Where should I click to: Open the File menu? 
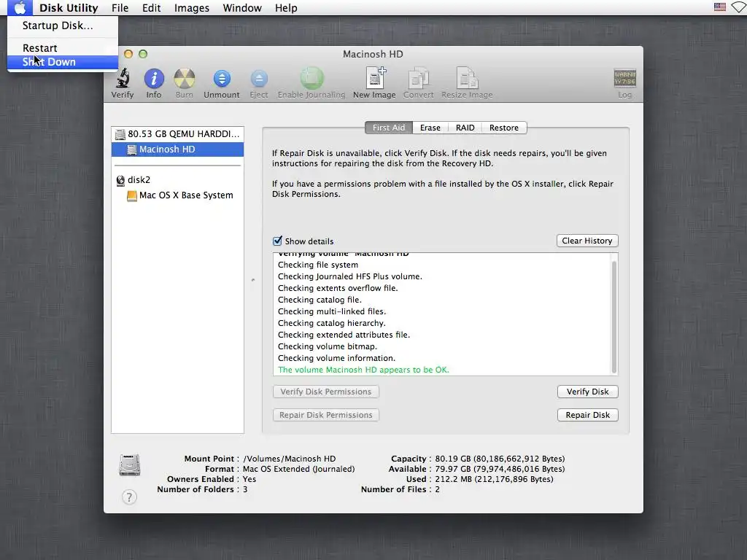(120, 7)
